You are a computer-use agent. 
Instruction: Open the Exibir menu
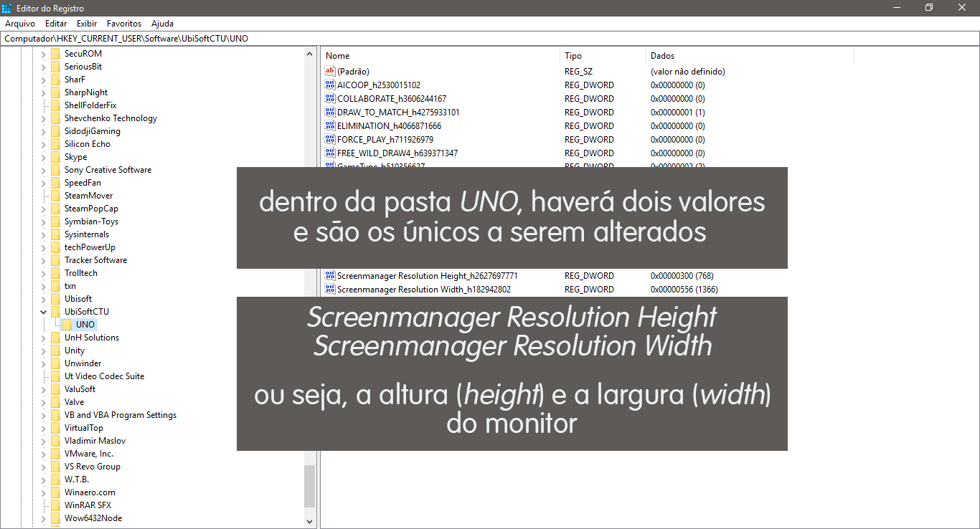coord(87,24)
